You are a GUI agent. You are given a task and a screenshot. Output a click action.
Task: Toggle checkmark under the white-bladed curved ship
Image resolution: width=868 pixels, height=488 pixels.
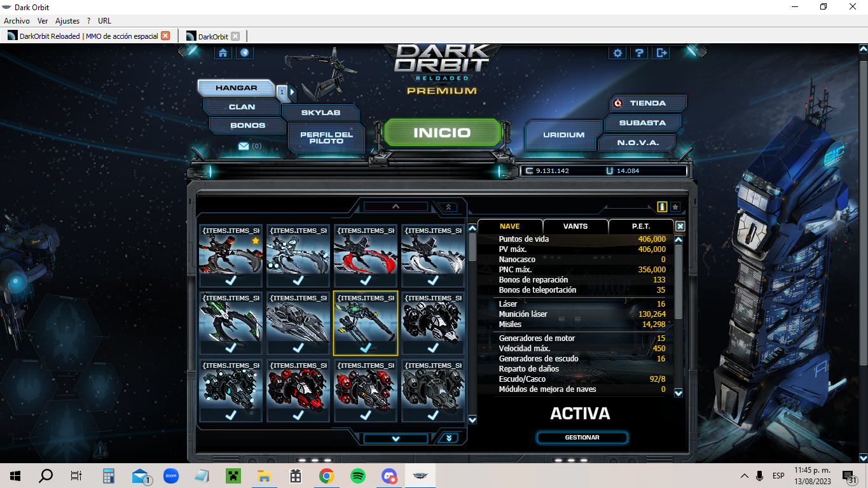coord(433,281)
